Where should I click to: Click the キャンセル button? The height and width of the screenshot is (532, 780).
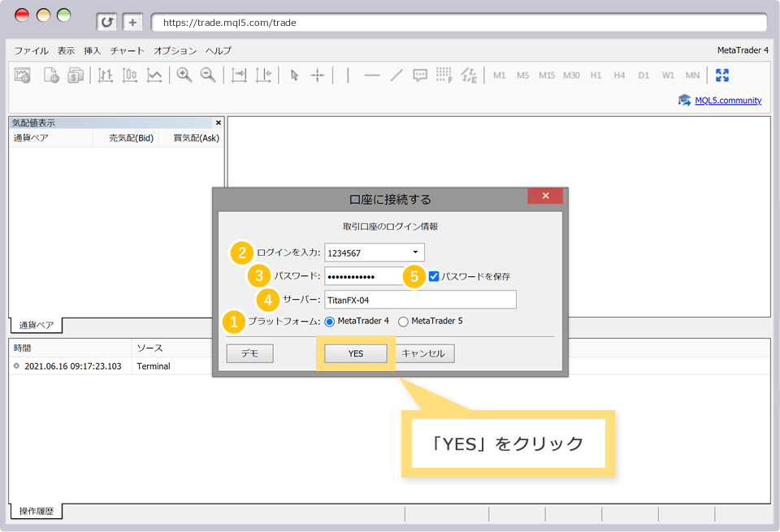(423, 353)
